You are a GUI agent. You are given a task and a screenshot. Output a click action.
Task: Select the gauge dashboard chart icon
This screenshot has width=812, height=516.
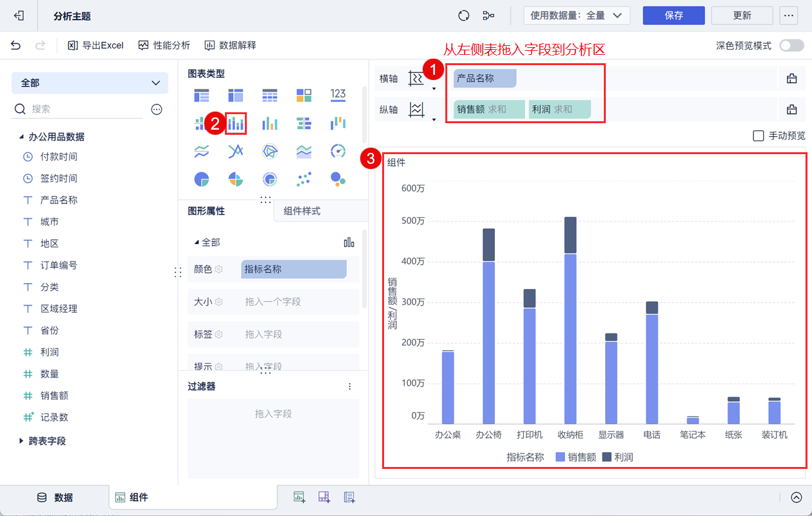pos(338,152)
